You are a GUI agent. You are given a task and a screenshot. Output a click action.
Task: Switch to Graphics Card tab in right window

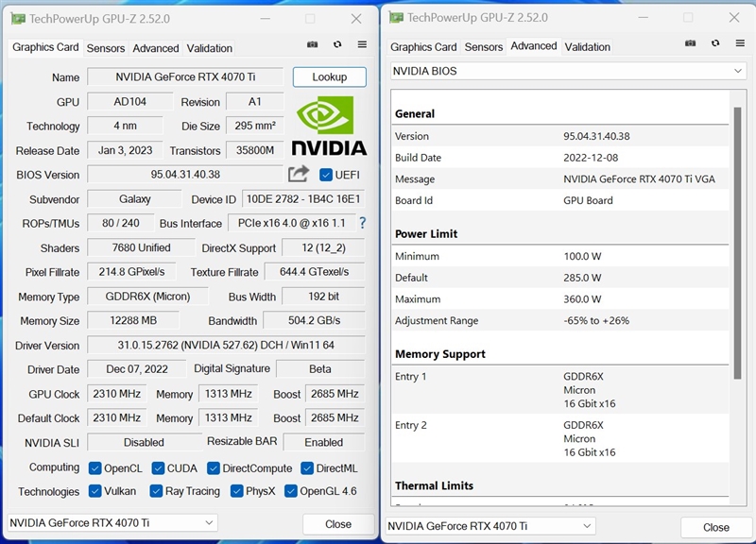click(x=423, y=46)
